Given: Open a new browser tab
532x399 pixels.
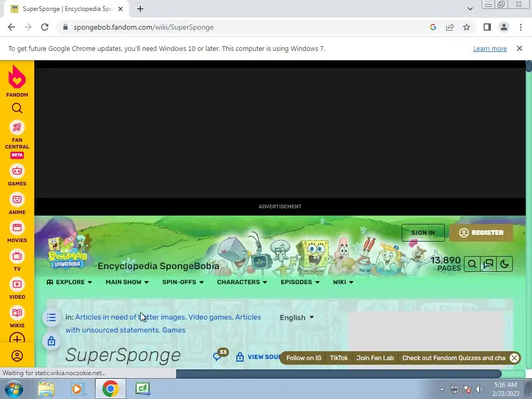Looking at the screenshot, I should (140, 9).
